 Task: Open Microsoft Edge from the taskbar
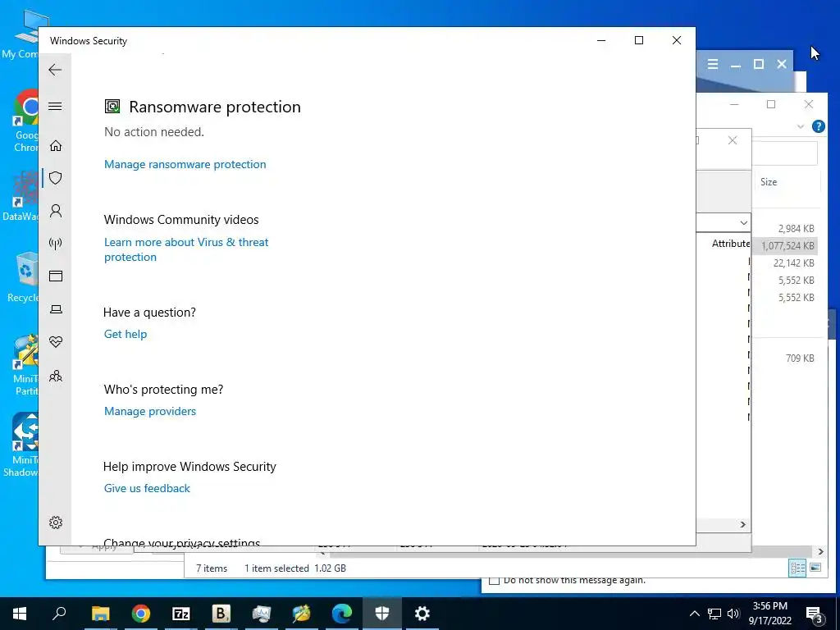342,614
